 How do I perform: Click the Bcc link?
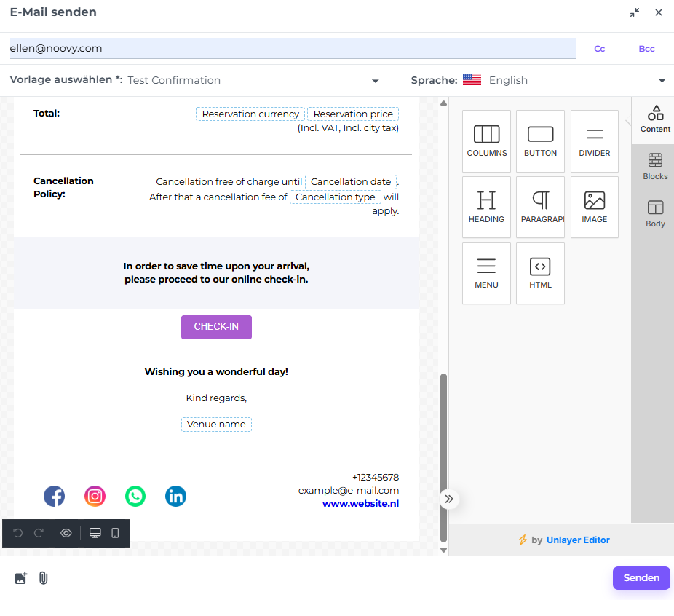click(646, 49)
